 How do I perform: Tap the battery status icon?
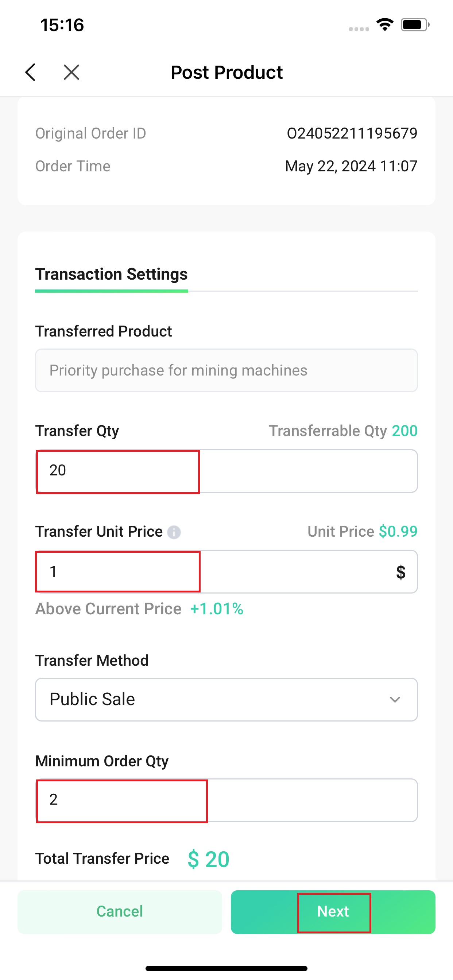(415, 25)
